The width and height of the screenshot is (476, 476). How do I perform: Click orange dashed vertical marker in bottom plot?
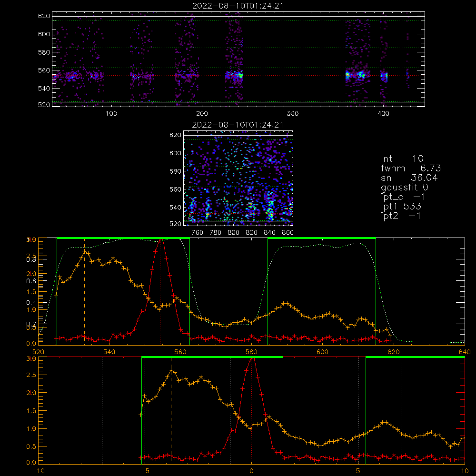click(x=171, y=410)
